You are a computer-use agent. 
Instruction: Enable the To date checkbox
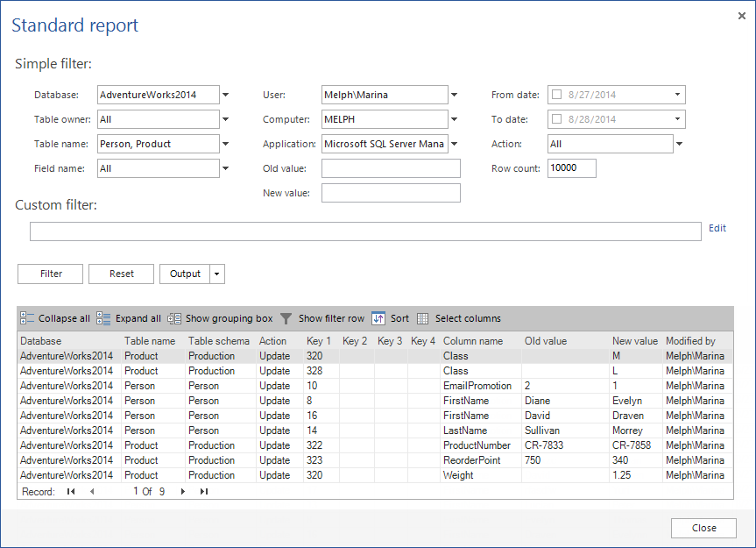[557, 118]
